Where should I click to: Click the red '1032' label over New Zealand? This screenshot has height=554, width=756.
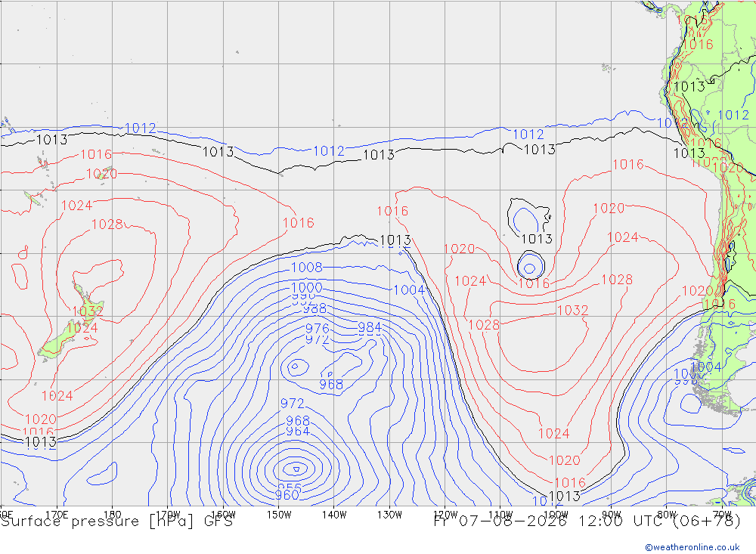click(88, 311)
